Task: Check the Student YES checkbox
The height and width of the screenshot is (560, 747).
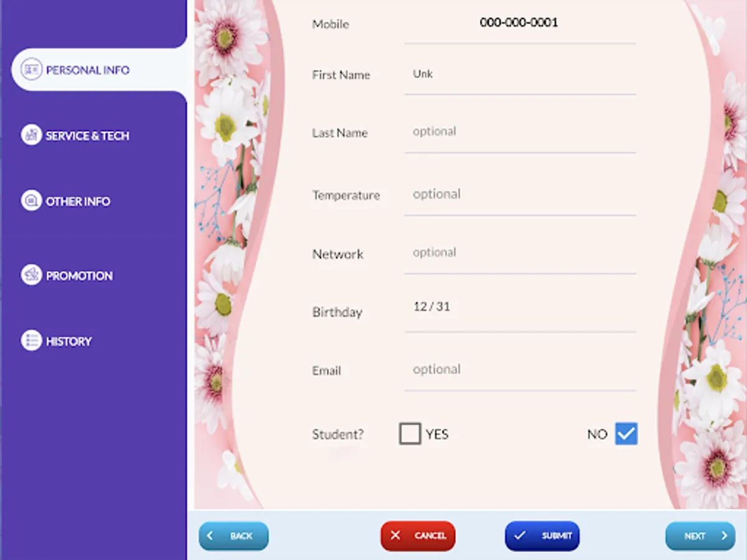Action: (410, 434)
